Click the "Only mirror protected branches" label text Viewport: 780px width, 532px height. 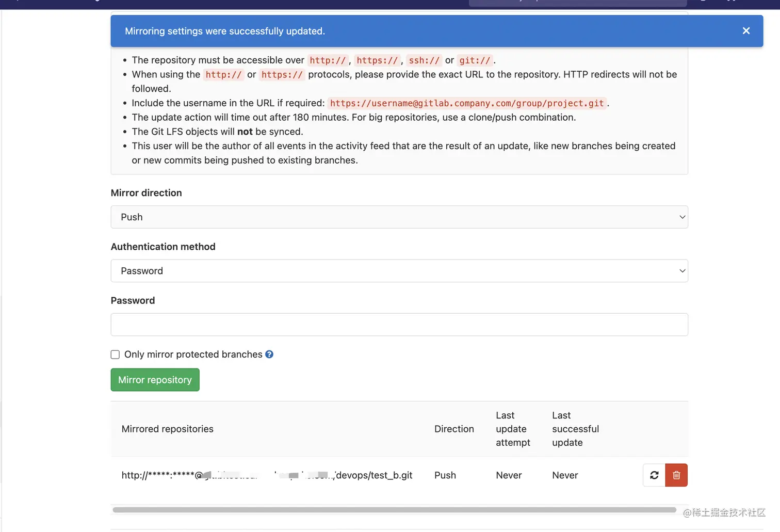coord(193,354)
